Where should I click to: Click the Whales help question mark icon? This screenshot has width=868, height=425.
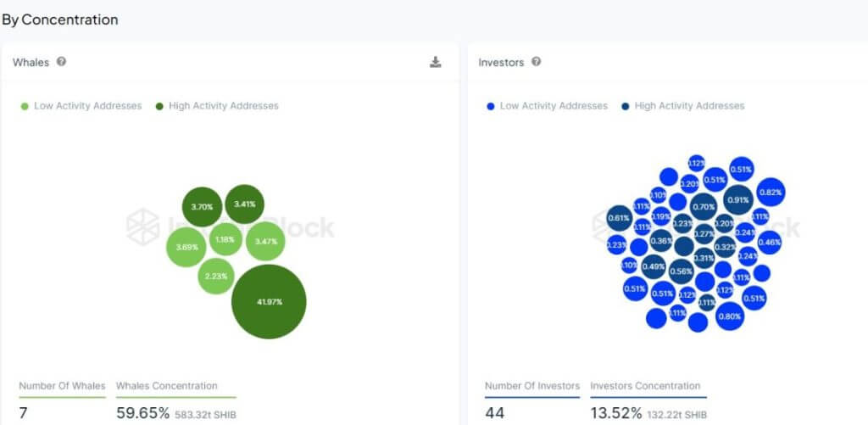[x=61, y=62]
